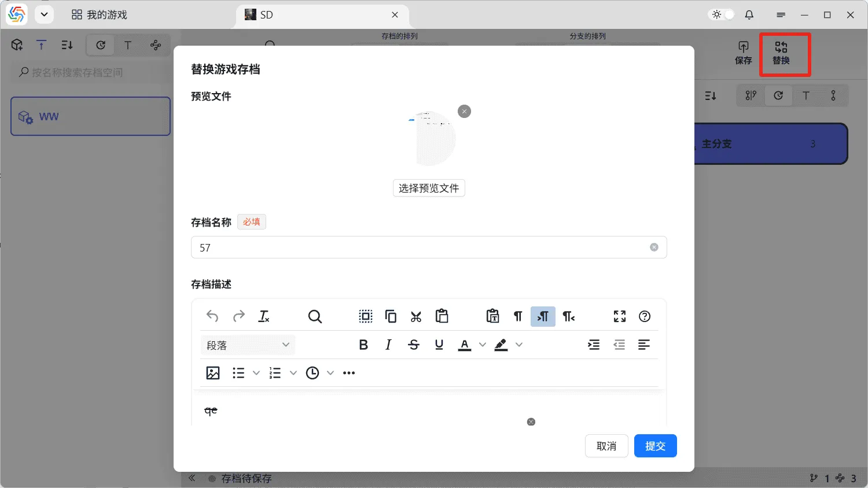This screenshot has width=868, height=488.
Task: Enable strikethrough formatting
Action: click(x=413, y=345)
